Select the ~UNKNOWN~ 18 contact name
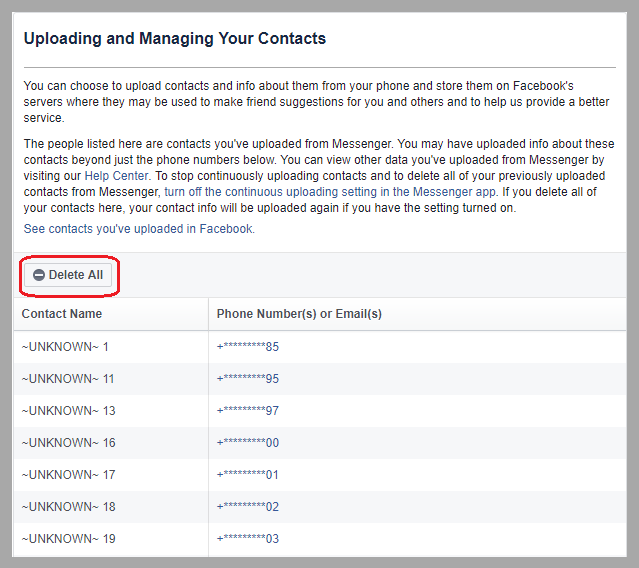This screenshot has width=639, height=568. click(68, 507)
